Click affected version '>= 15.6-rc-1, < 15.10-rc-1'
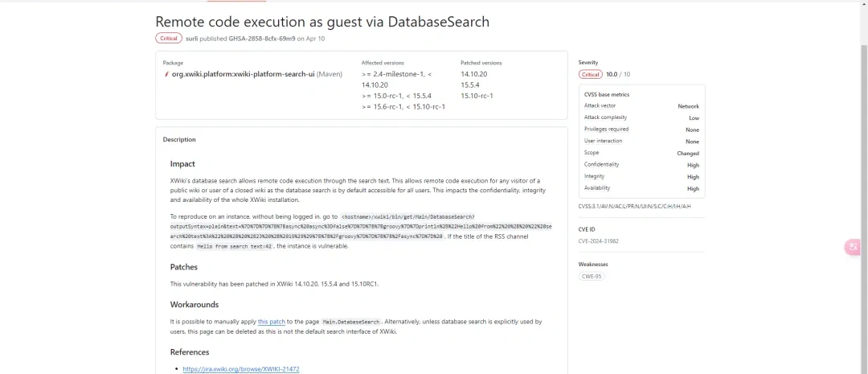The width and height of the screenshot is (868, 374). (x=403, y=107)
